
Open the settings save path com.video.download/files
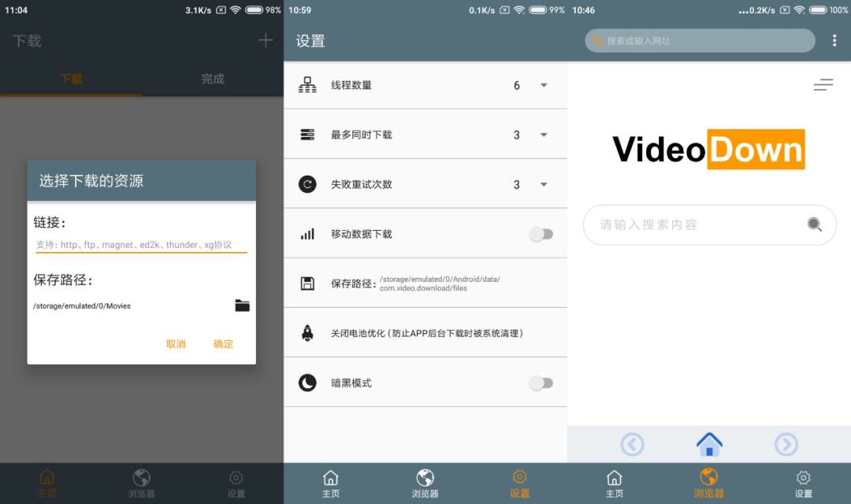pyautogui.click(x=440, y=283)
